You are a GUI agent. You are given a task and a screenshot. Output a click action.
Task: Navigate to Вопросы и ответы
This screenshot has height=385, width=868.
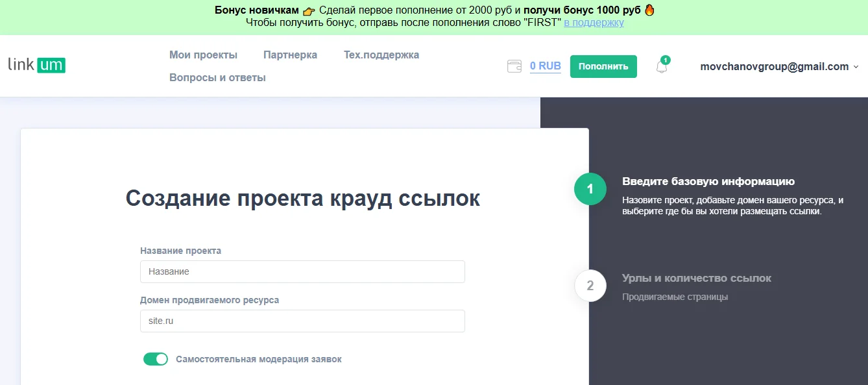[217, 77]
